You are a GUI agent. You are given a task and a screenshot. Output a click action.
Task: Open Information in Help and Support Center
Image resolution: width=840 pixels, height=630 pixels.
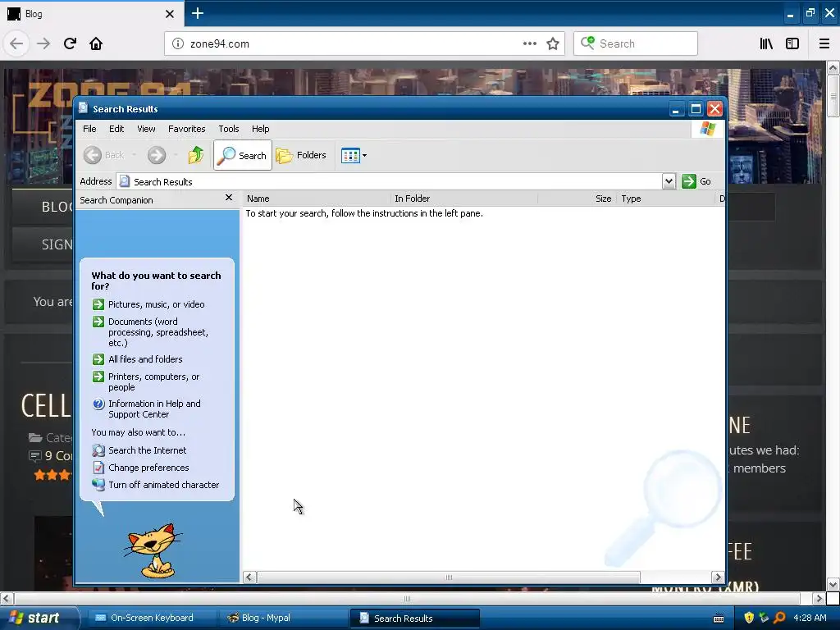pyautogui.click(x=147, y=409)
